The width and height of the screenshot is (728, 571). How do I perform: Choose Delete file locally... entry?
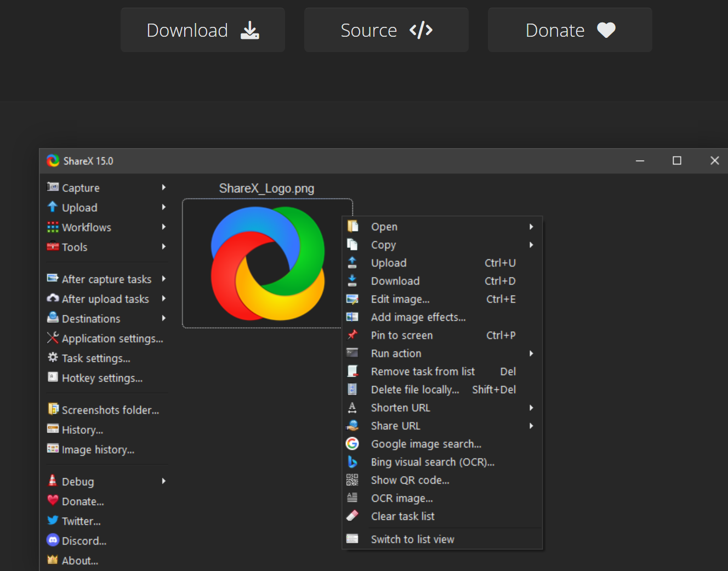click(x=442, y=389)
